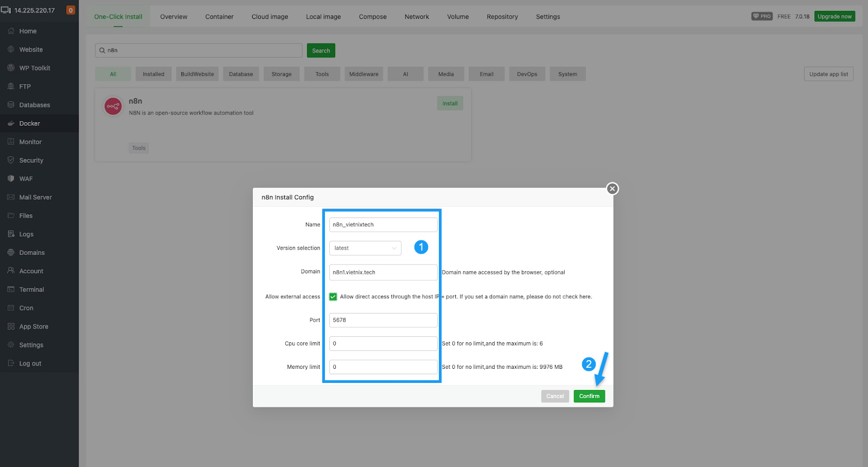868x467 pixels.
Task: Open the panel Settings gear icon
Action: coord(11,344)
